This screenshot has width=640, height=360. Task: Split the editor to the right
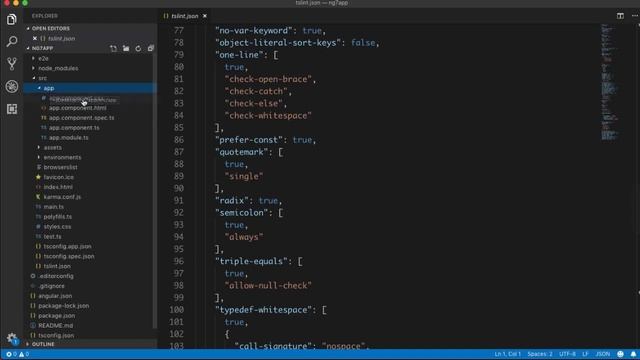coord(620,16)
